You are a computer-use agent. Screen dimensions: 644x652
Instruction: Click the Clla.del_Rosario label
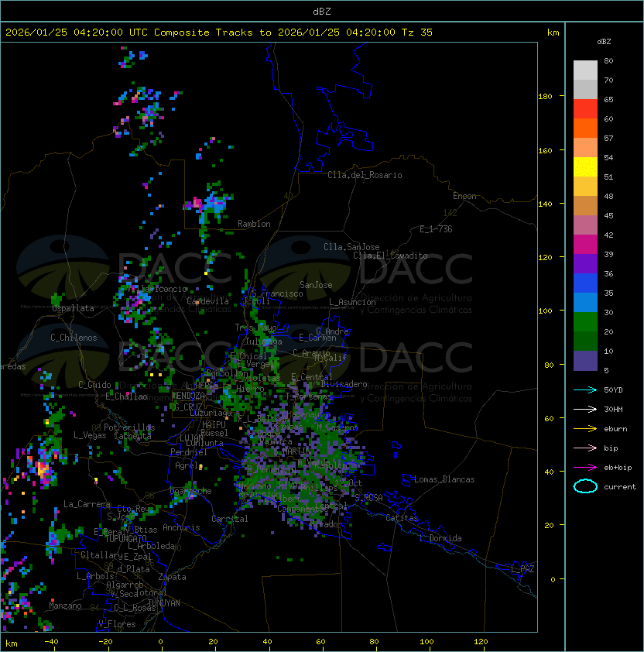pos(365,175)
